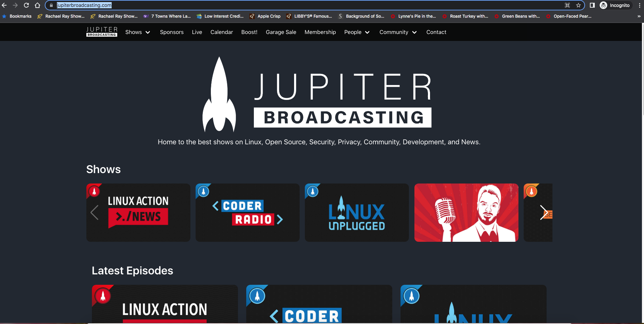Click rocket badge on Linux Unplugged show card
This screenshot has width=644, height=324.
[x=313, y=191]
